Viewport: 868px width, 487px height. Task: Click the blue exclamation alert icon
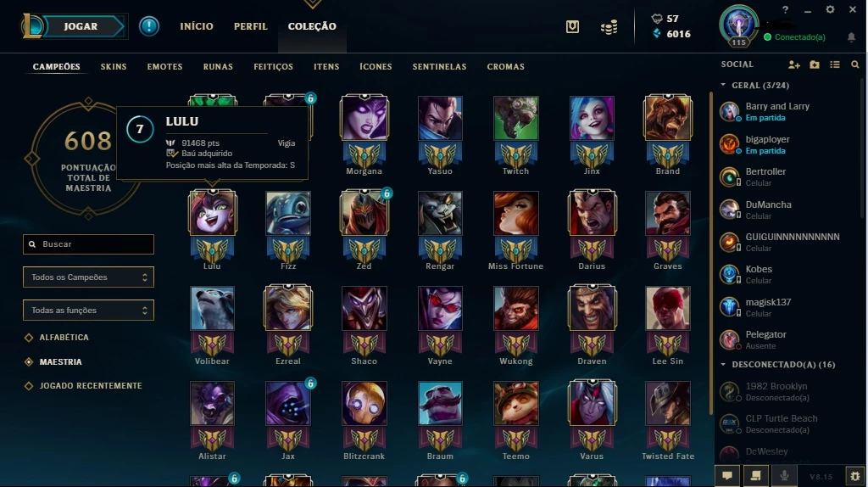[x=148, y=26]
